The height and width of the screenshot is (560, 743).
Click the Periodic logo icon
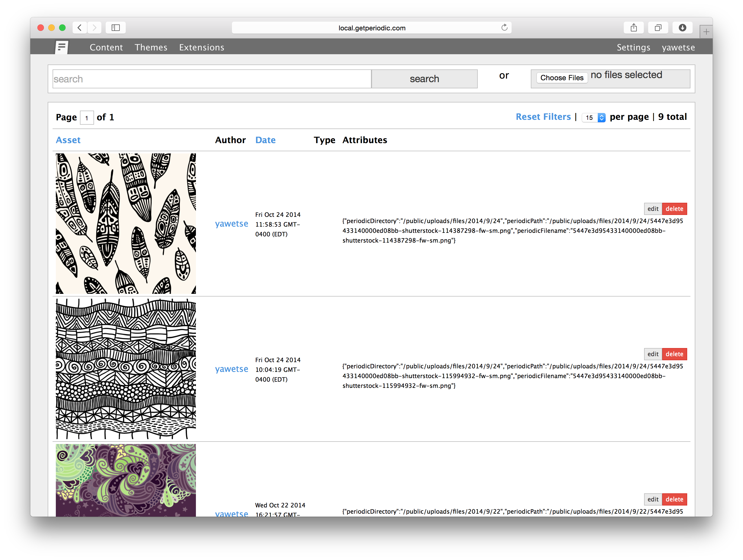[x=62, y=47]
